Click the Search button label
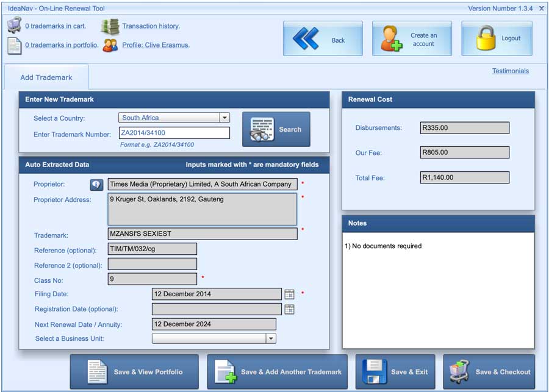 [x=290, y=129]
